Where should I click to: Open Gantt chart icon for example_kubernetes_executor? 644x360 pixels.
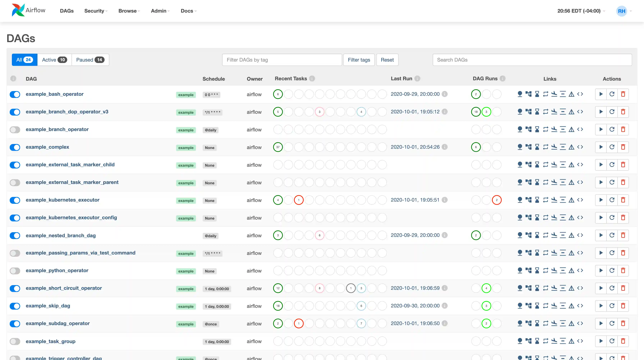pyautogui.click(x=563, y=200)
